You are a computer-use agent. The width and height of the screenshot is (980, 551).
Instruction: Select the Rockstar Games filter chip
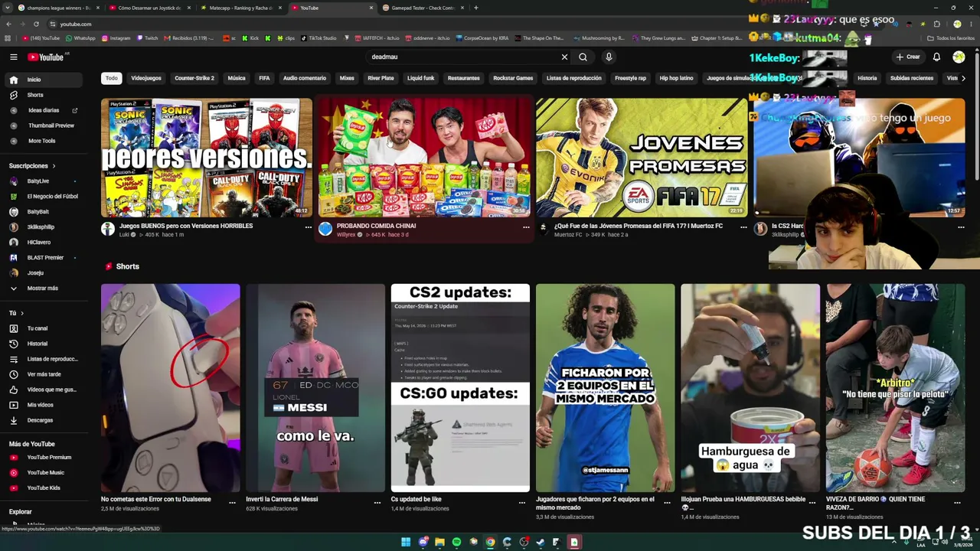[513, 78]
